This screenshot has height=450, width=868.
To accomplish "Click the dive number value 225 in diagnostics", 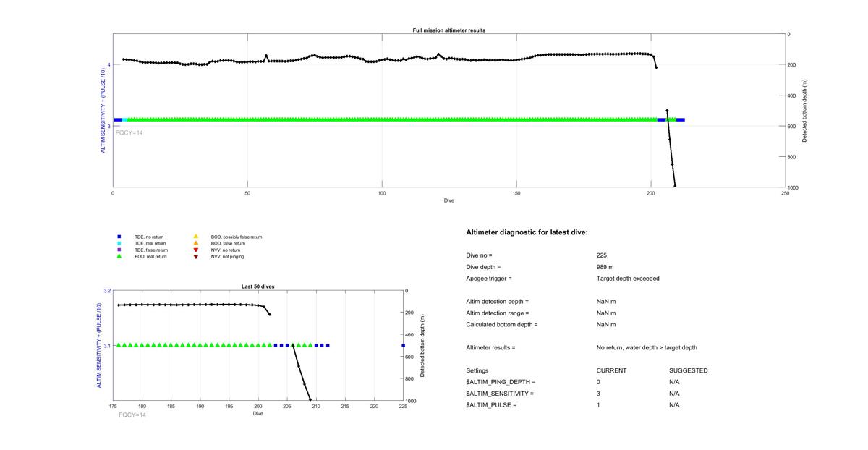I will [602, 255].
